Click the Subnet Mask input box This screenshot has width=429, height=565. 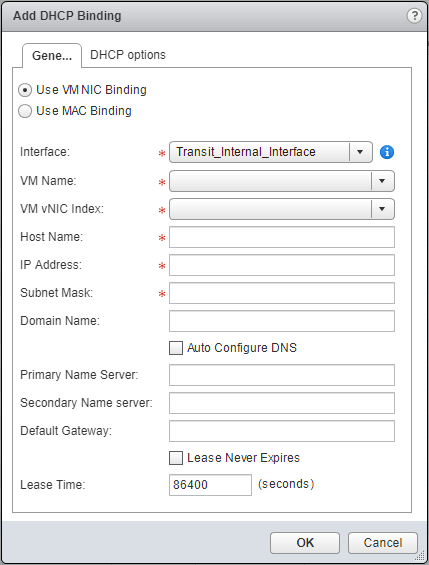(x=282, y=293)
